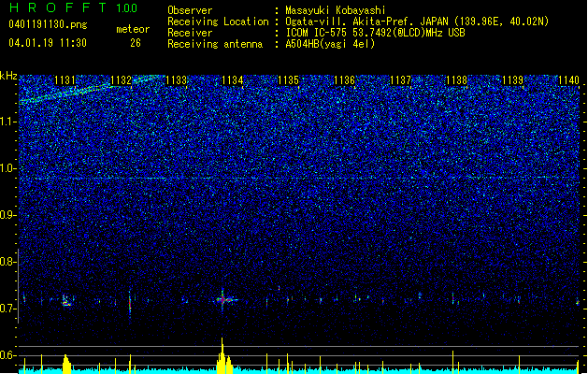Click the 'Observer' field label
Image resolution: width=588 pixels, height=374 pixels.
tap(190, 10)
